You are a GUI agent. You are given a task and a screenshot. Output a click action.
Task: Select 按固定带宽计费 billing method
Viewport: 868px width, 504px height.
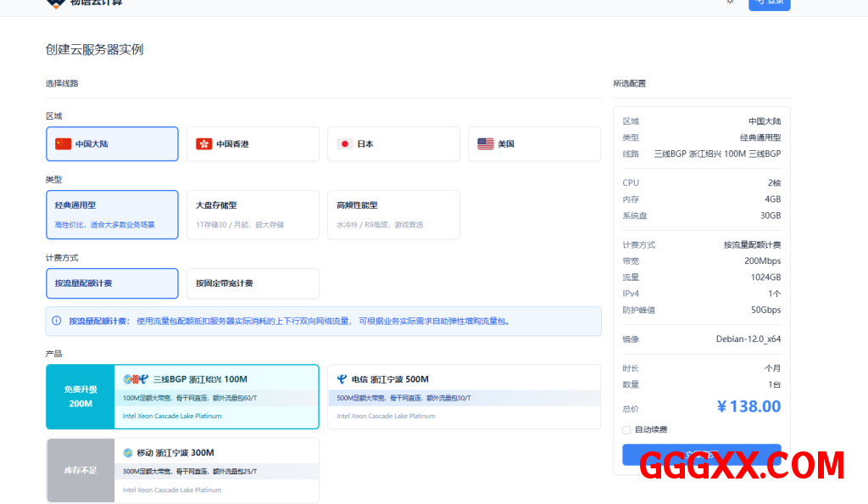click(253, 283)
